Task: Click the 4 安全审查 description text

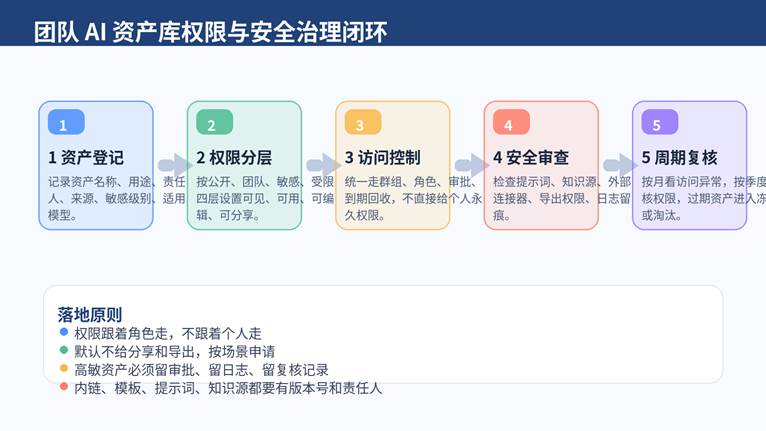Action: [540, 198]
